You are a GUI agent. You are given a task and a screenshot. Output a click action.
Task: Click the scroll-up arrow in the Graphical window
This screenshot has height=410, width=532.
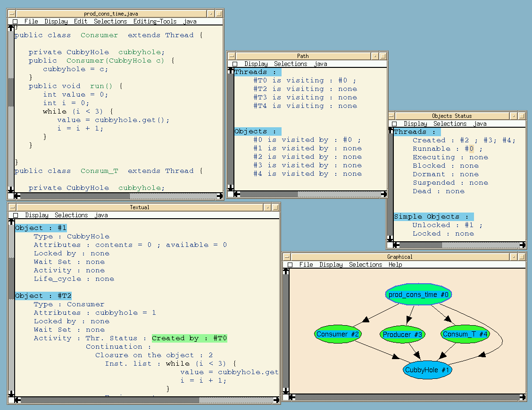click(x=286, y=271)
